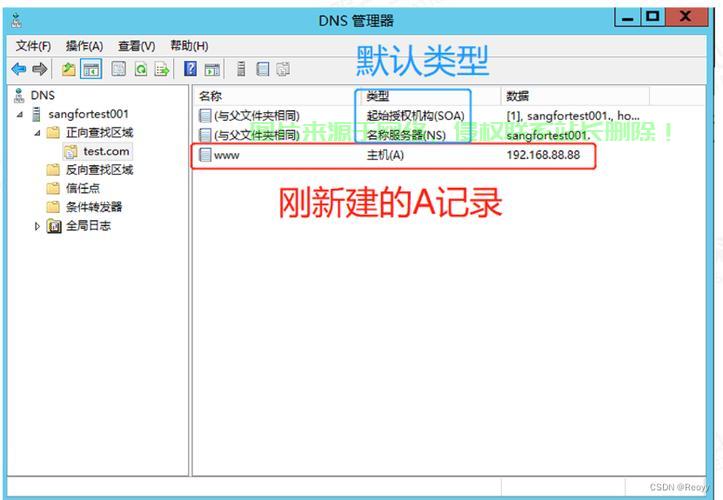723x500 pixels.
Task: Toggle the show/hide action pane icon
Action: click(x=212, y=70)
